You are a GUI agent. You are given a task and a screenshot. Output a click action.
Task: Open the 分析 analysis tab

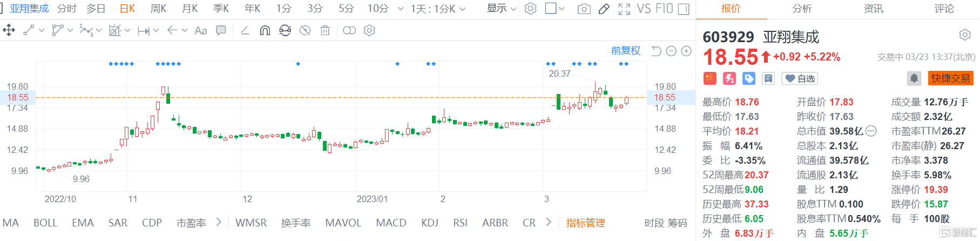tap(802, 9)
